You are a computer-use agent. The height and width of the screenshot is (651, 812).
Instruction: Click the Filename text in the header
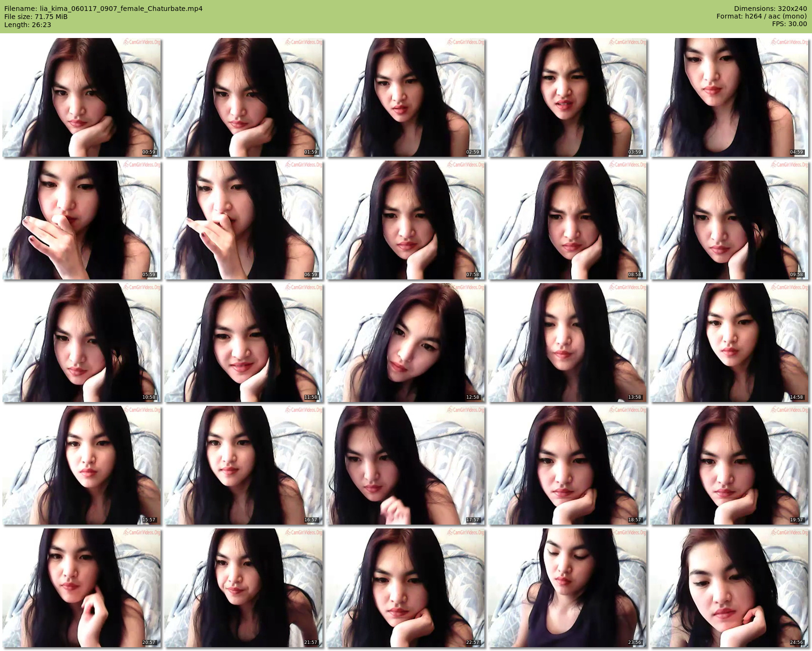[104, 9]
